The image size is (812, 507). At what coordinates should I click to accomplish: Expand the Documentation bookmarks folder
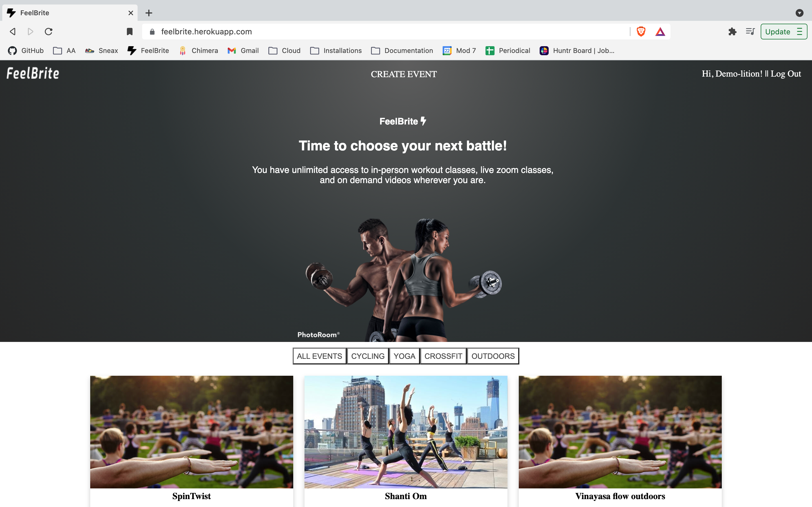click(402, 51)
